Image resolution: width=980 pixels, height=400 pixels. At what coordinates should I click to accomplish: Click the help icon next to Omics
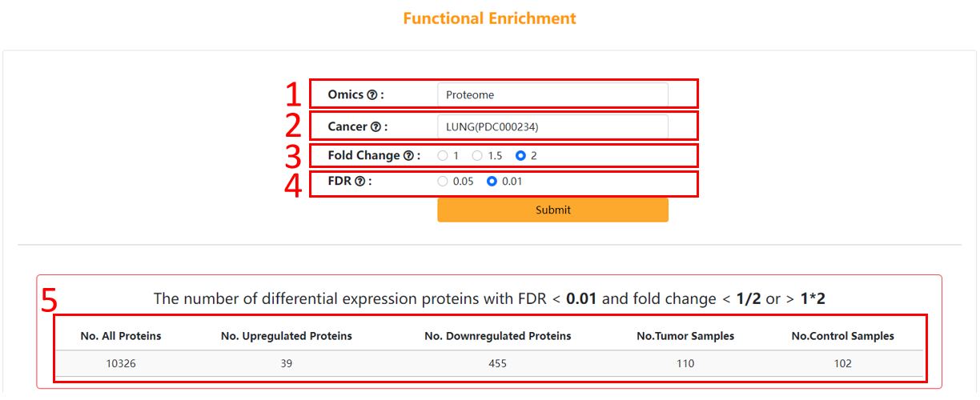(372, 95)
